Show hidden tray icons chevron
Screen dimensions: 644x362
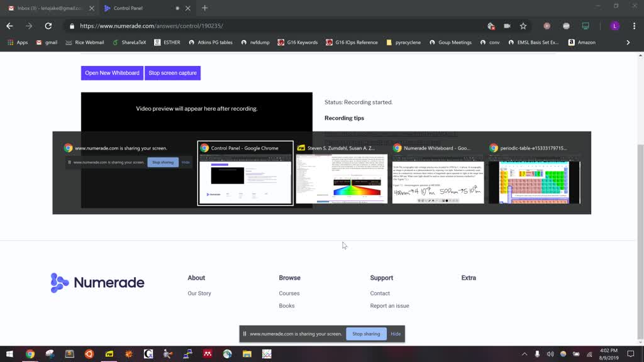(x=525, y=354)
